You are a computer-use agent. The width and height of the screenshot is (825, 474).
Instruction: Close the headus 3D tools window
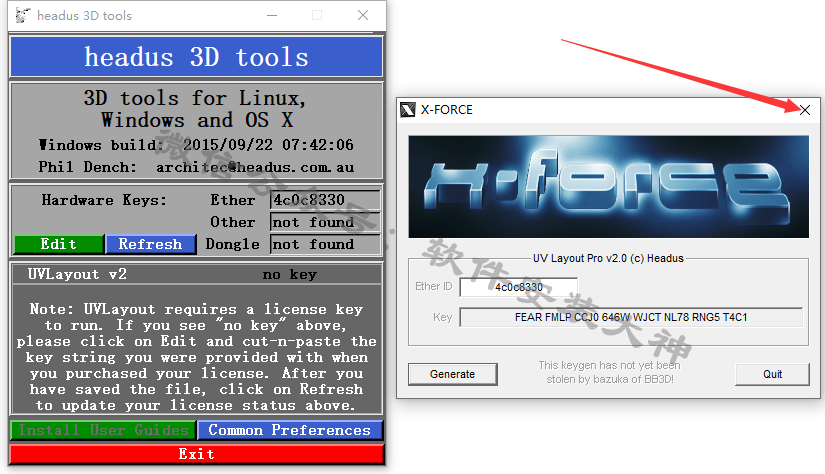(363, 15)
